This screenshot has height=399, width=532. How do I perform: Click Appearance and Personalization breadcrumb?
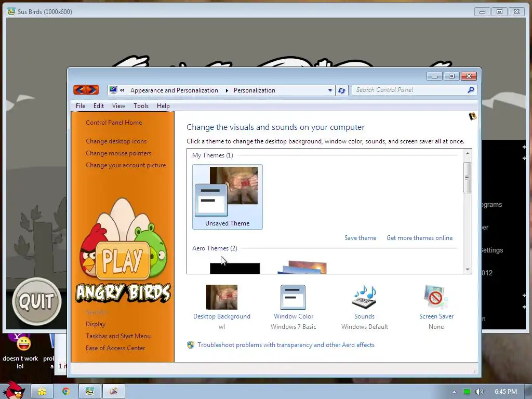click(x=174, y=90)
